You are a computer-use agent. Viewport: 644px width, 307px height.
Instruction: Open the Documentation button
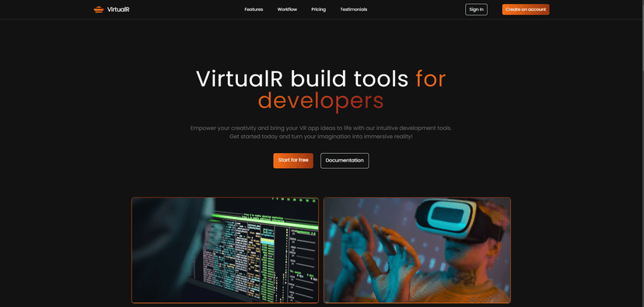point(345,160)
